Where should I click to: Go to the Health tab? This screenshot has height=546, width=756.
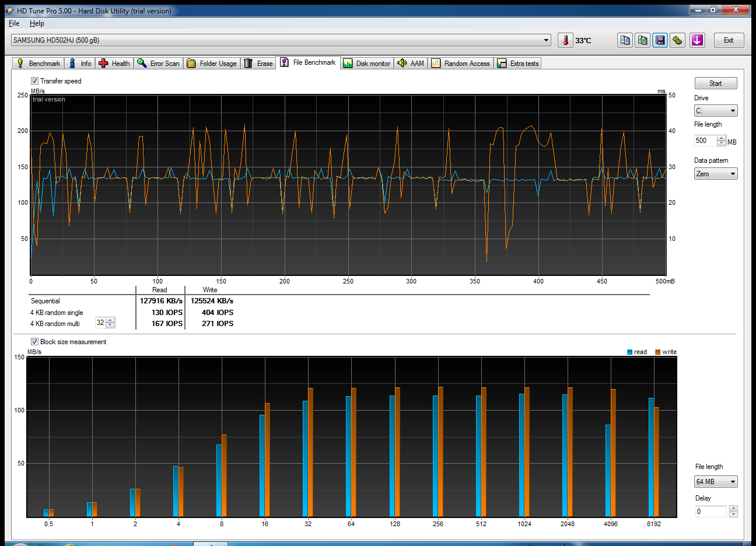coord(114,64)
